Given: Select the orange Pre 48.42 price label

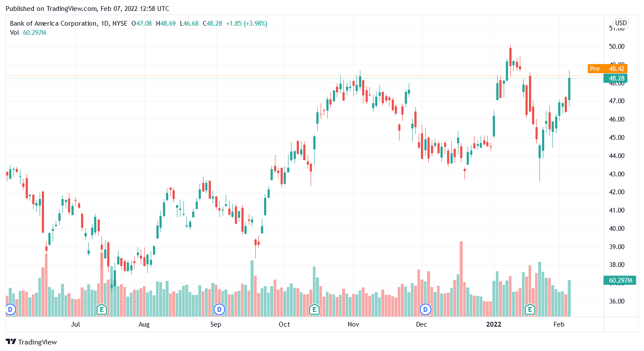Looking at the screenshot, I should click(607, 68).
